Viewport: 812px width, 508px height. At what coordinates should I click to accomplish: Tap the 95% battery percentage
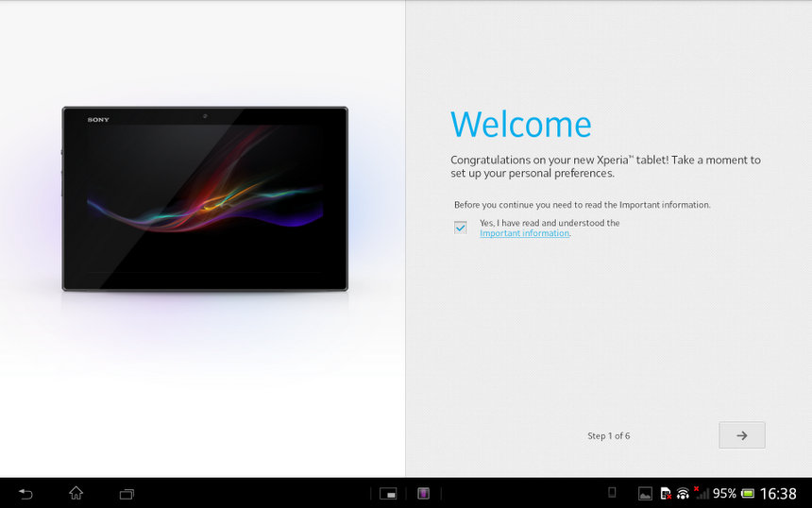coord(724,494)
